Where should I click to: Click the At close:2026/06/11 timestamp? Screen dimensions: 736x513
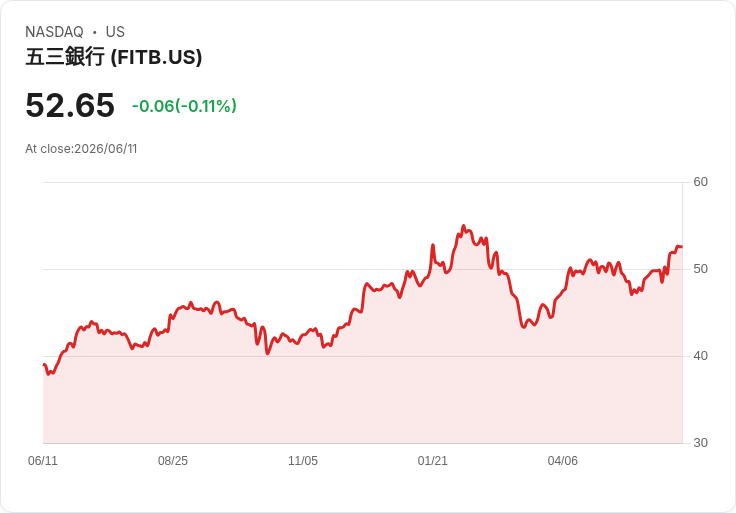(81, 149)
